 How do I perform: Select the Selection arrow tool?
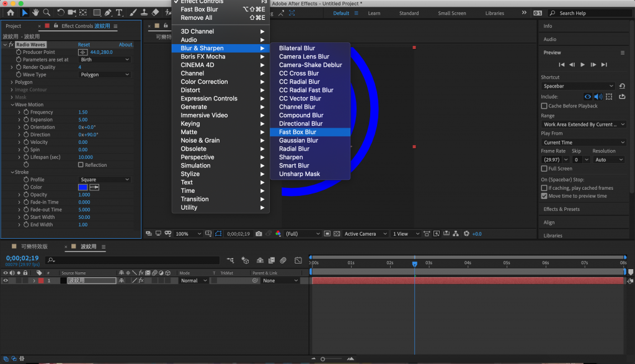(x=25, y=12)
